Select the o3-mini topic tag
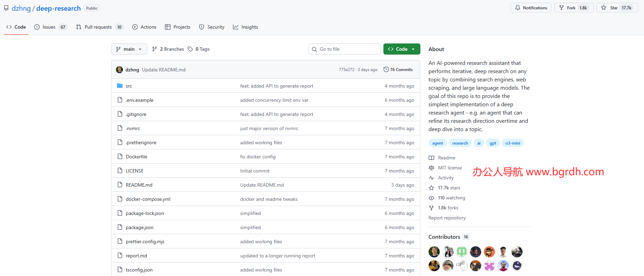Viewport: 644px width, 276px height. 513,143
